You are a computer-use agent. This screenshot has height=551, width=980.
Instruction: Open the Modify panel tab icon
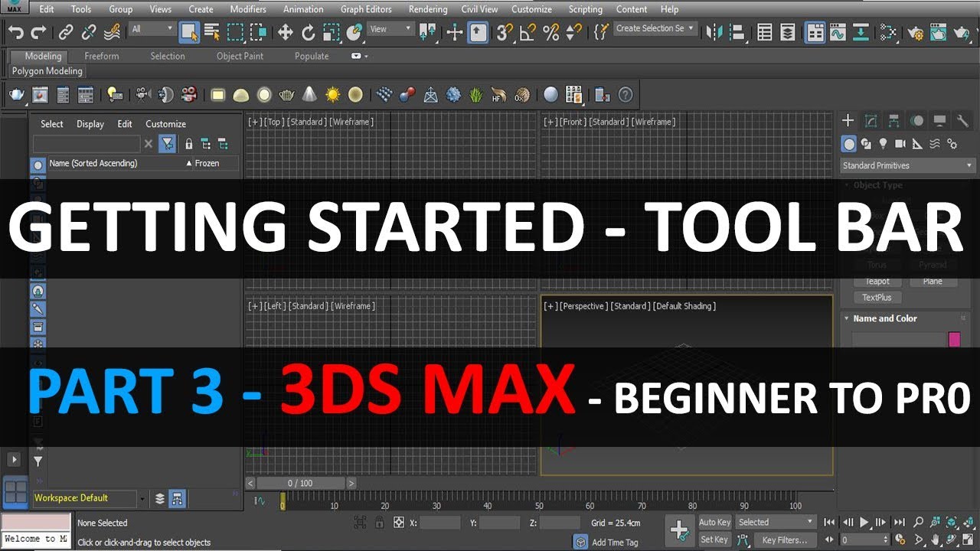click(x=871, y=121)
